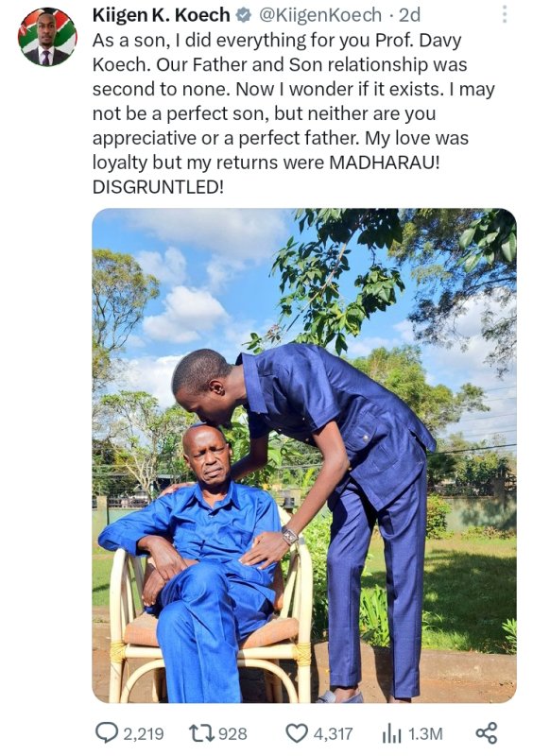Like the tweet with heart icon

tap(297, 733)
